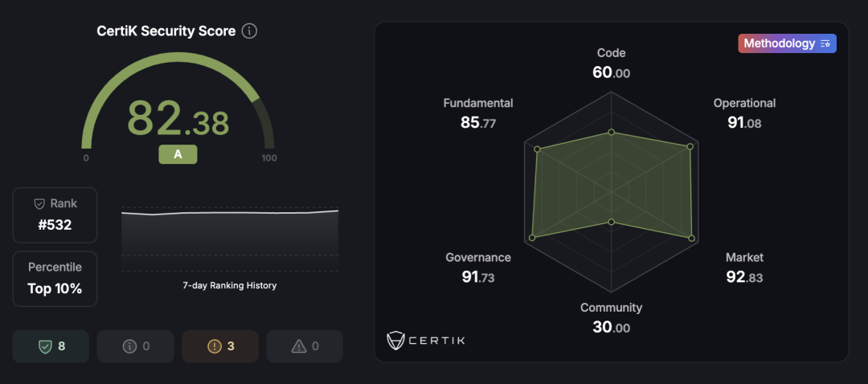The image size is (868, 384).
Task: Click the shield icon next to Rank
Action: tap(39, 204)
